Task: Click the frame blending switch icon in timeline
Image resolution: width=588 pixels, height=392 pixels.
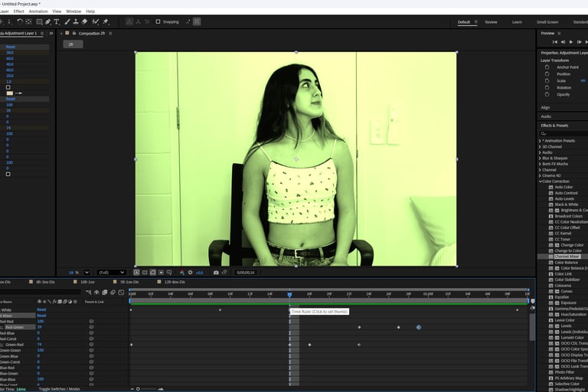Action: tap(105, 292)
